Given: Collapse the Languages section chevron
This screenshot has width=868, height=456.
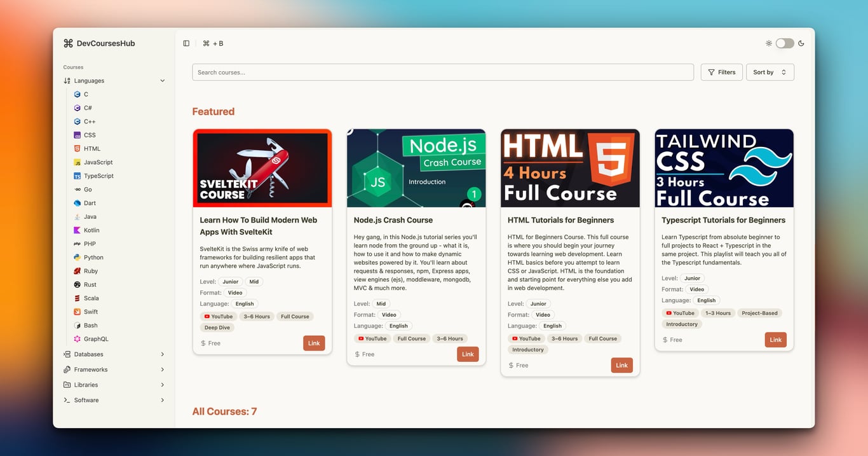Looking at the screenshot, I should [163, 81].
